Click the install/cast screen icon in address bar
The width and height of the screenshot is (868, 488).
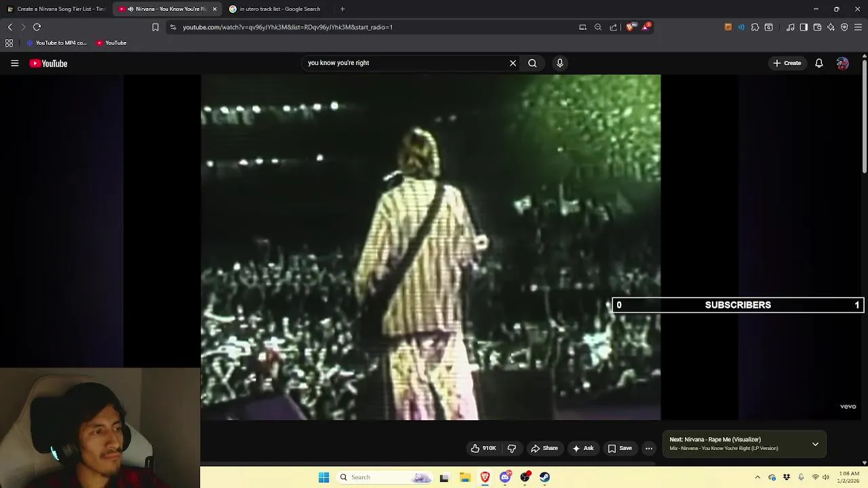pos(583,27)
